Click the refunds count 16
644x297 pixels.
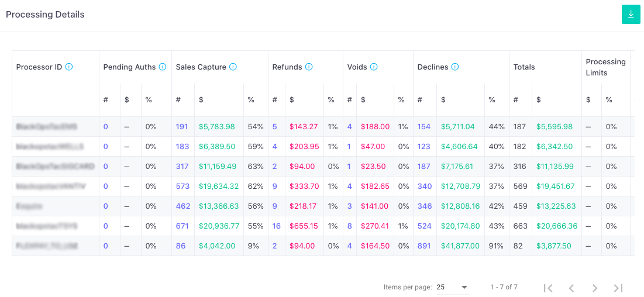tap(276, 226)
